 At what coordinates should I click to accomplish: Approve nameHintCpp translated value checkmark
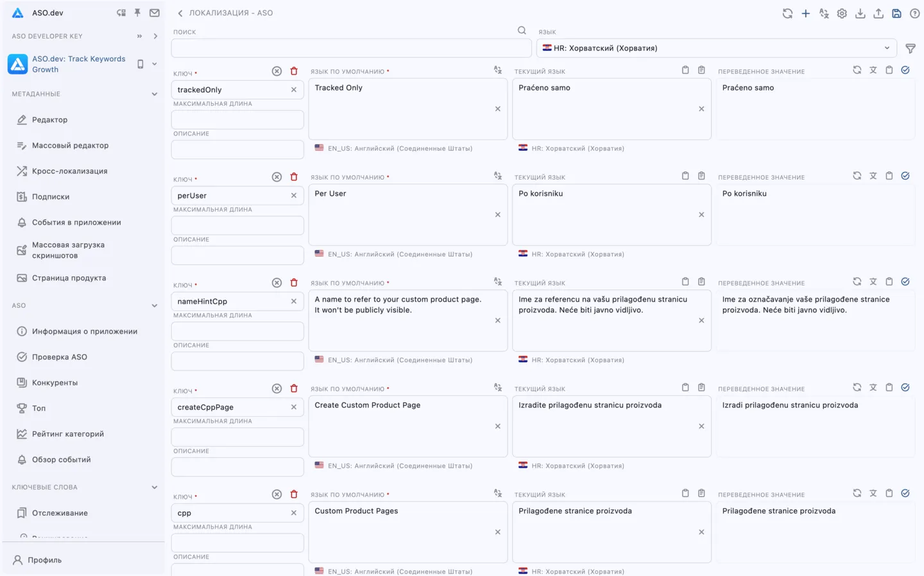[905, 282]
